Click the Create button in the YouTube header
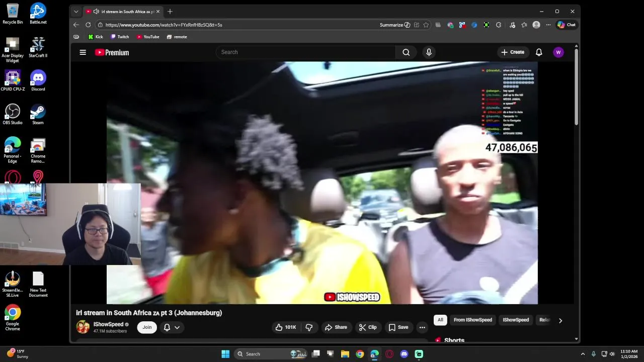 pos(512,52)
